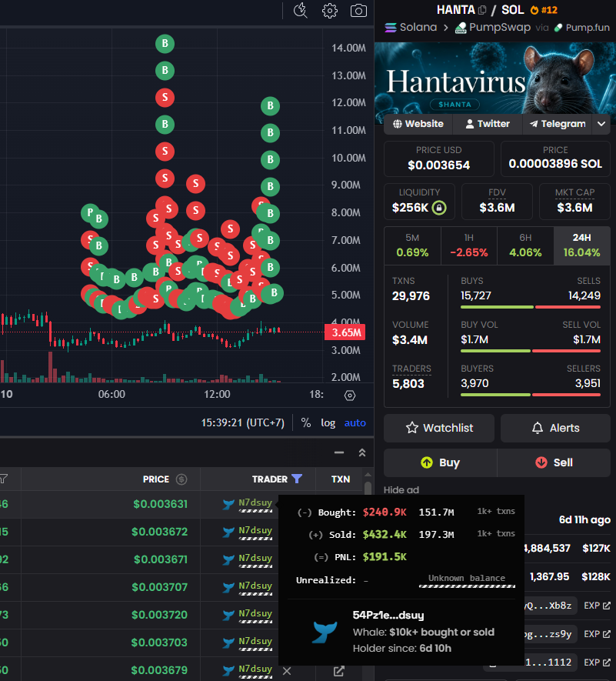
Task: Click N7dsuy trader at price $0.003671
Action: (x=255, y=559)
